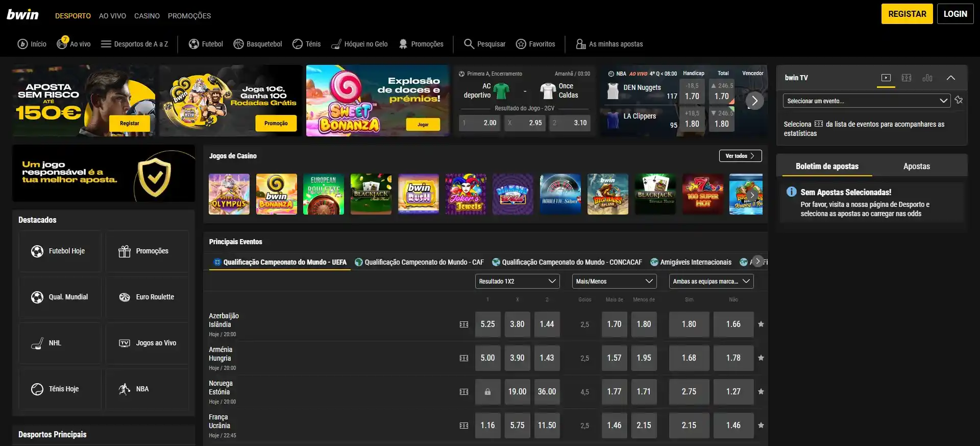This screenshot has height=446, width=980.
Task: Switch to Qualificação Campeonato do Mundo - CAF tab
Action: coord(419,262)
